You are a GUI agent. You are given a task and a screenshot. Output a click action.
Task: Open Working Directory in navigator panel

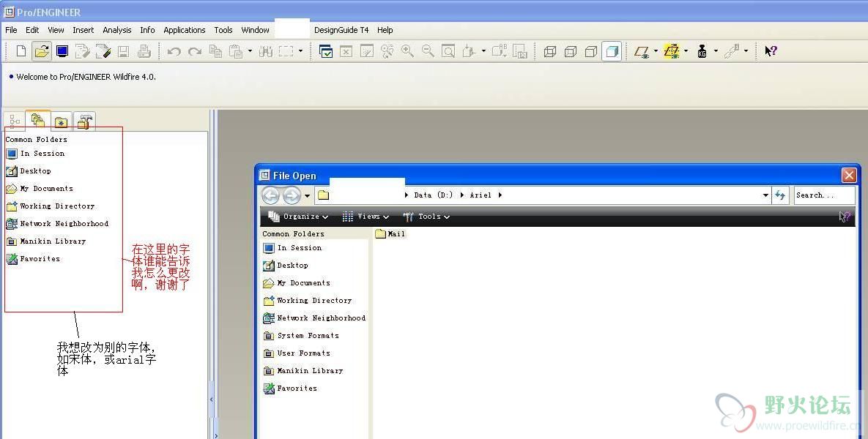[x=51, y=206]
